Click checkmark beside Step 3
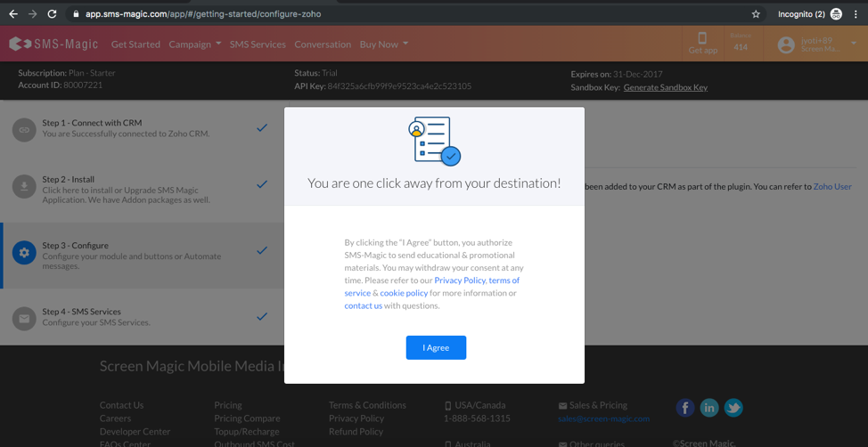 click(262, 250)
